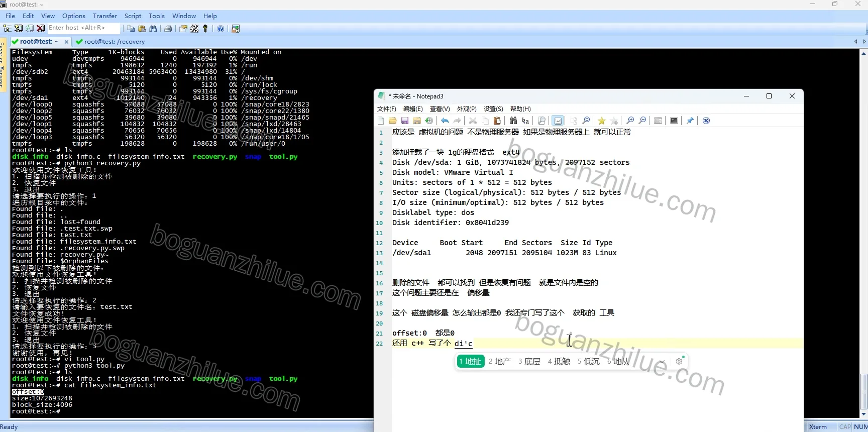
Task: Click the blue circled X exit icon
Action: (706, 121)
